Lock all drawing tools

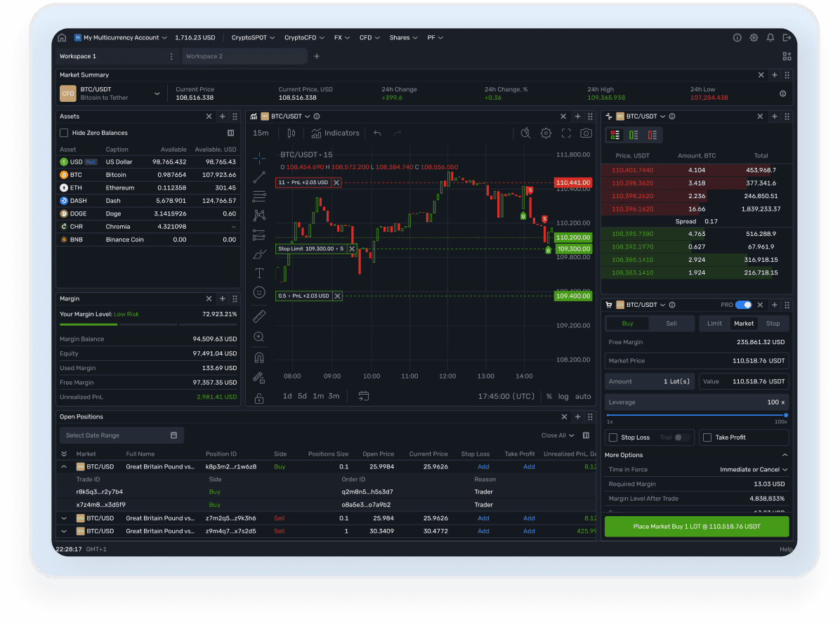259,398
